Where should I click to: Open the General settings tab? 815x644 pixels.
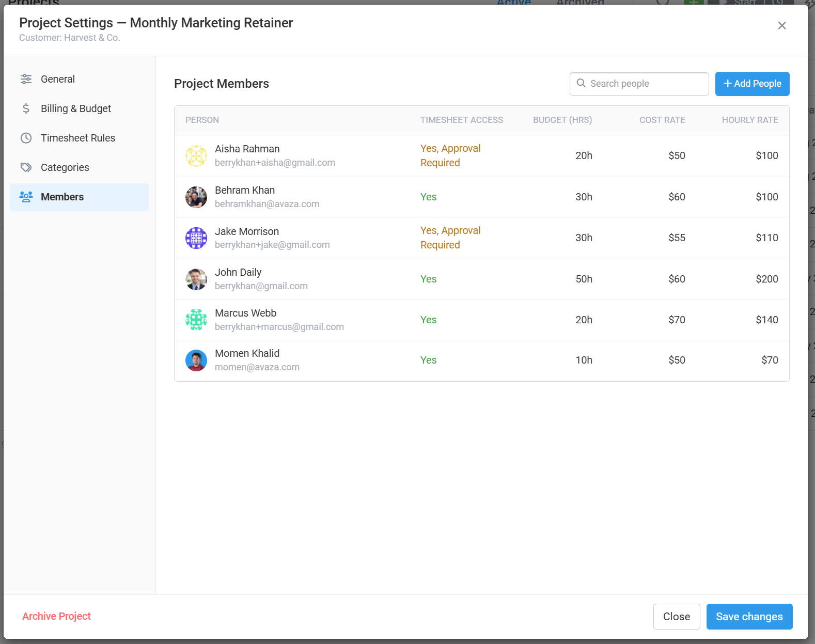pyautogui.click(x=79, y=79)
